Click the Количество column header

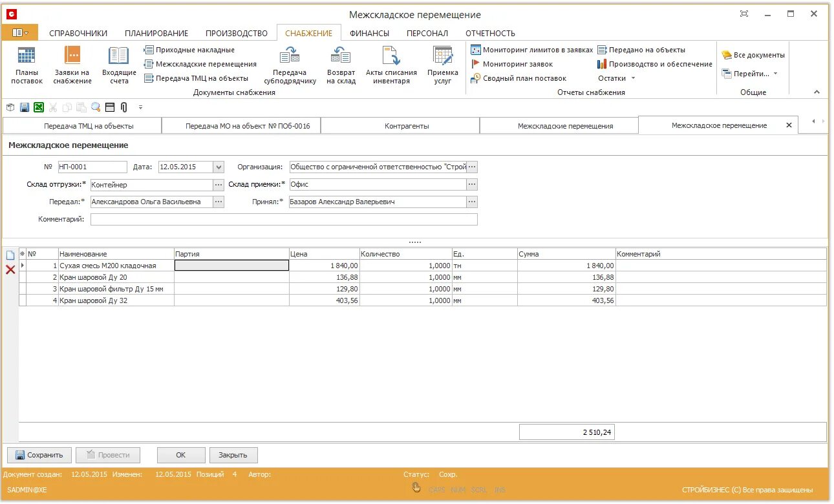coord(405,254)
